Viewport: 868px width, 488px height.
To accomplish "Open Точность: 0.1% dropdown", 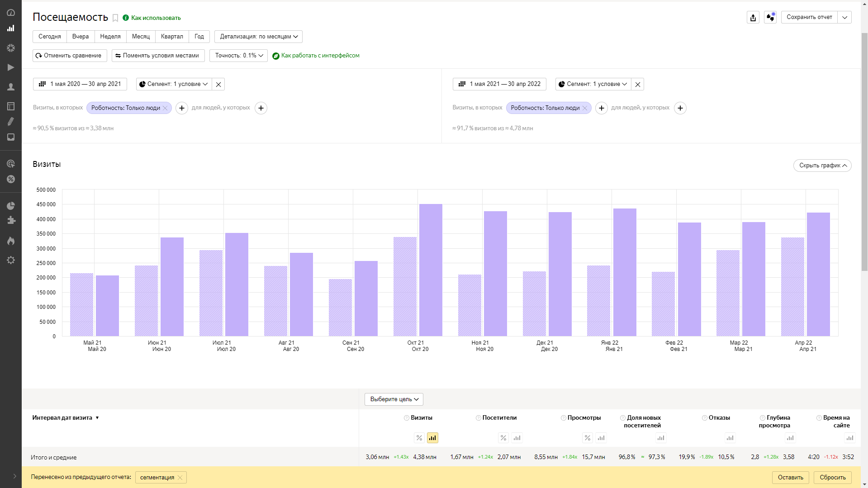I will click(x=238, y=56).
